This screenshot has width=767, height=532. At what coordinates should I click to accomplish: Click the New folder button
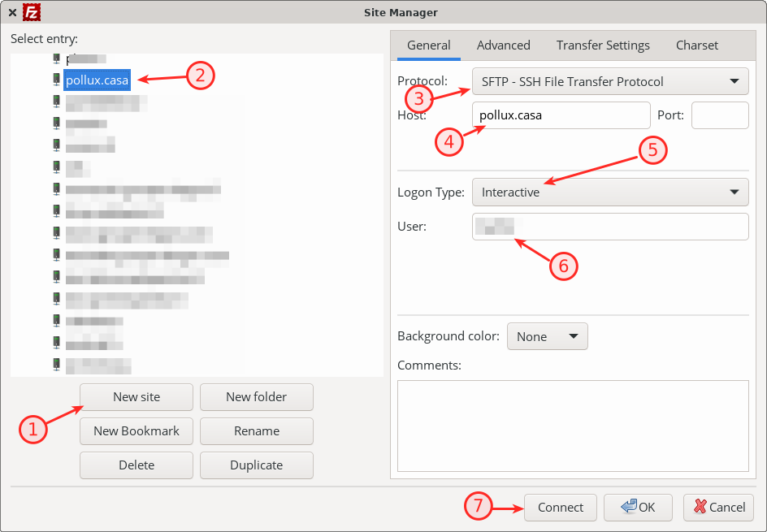[x=256, y=397]
